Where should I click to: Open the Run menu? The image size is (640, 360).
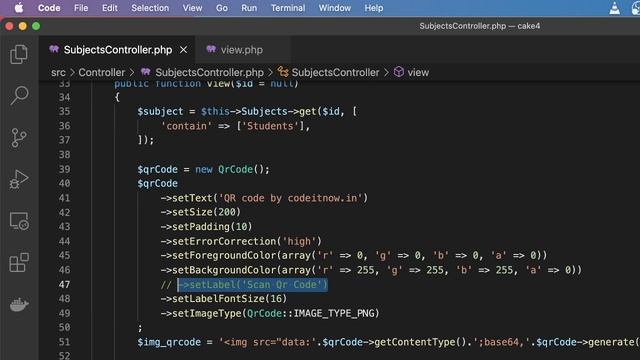click(249, 8)
